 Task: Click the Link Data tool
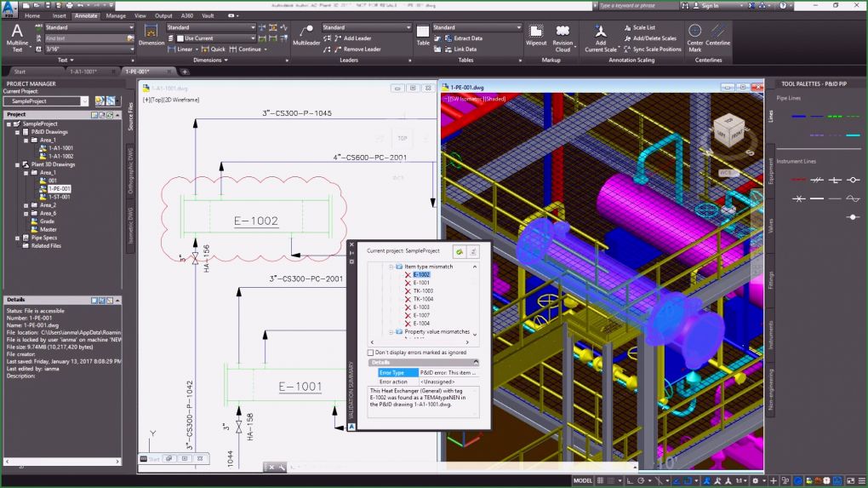[x=460, y=49]
